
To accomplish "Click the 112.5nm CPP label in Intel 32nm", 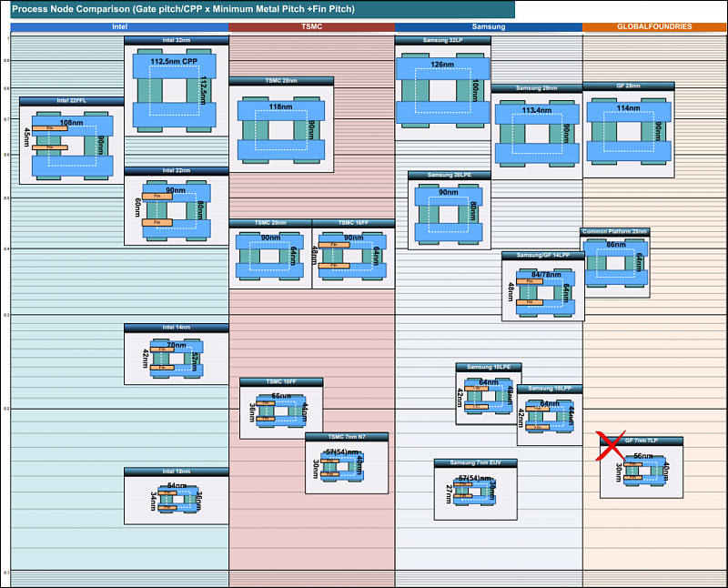I will (x=174, y=61).
